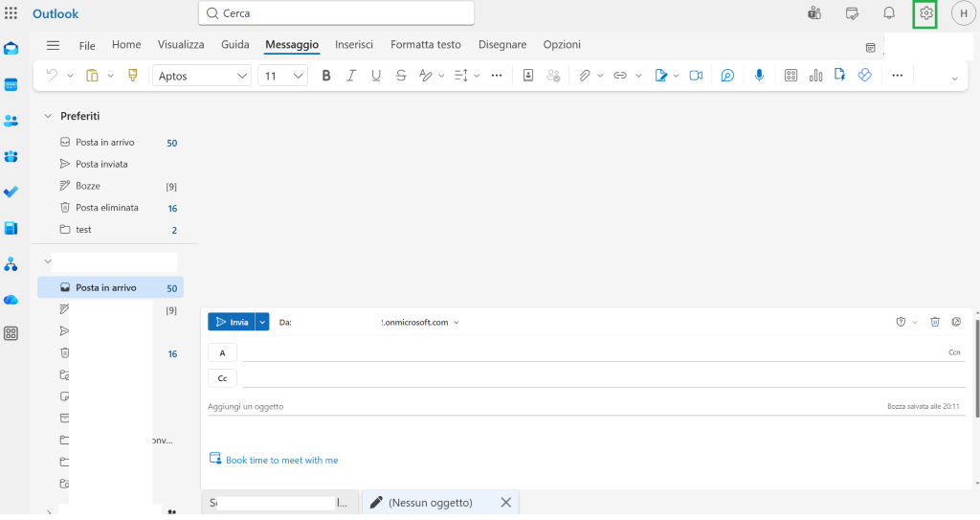Collapse the Preferiti section

pos(48,117)
